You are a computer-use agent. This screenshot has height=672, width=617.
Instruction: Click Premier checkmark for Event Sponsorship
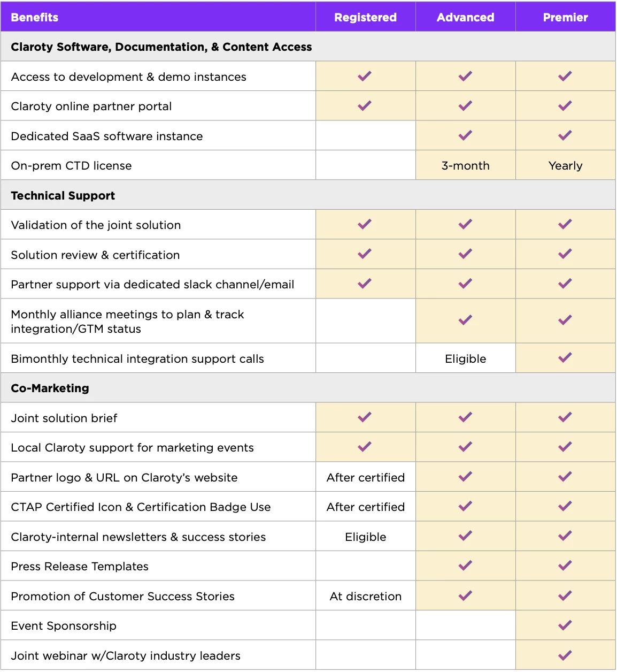565,625
